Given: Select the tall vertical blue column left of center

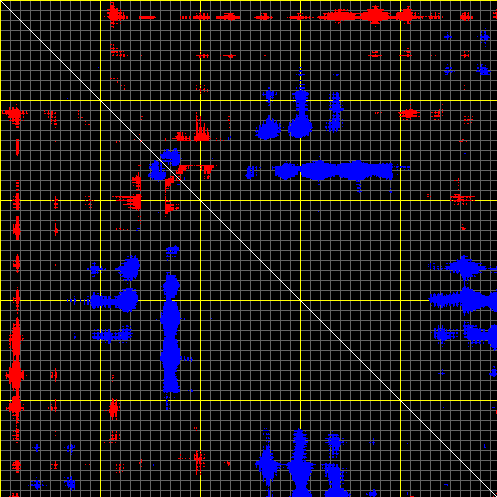Looking at the screenshot, I should 170,333.
